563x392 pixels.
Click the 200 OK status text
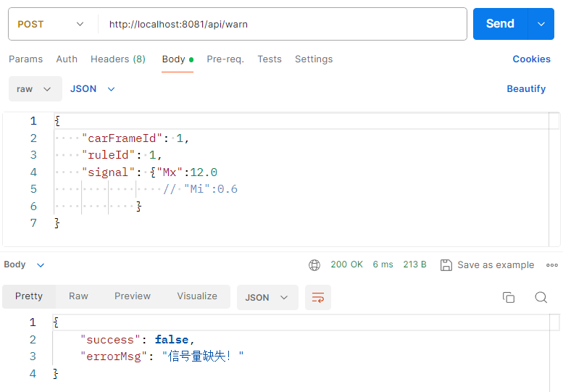[346, 264]
